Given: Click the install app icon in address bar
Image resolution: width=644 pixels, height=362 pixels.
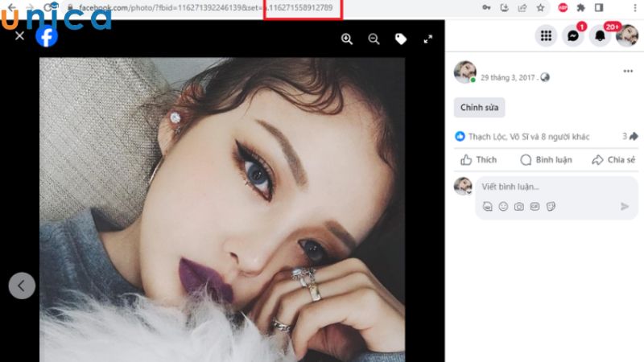Looking at the screenshot, I should [x=505, y=8].
